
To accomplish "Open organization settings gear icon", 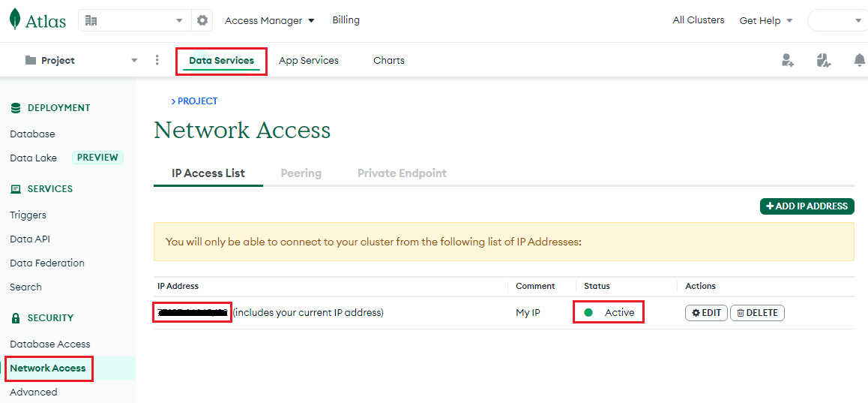I will tap(202, 20).
